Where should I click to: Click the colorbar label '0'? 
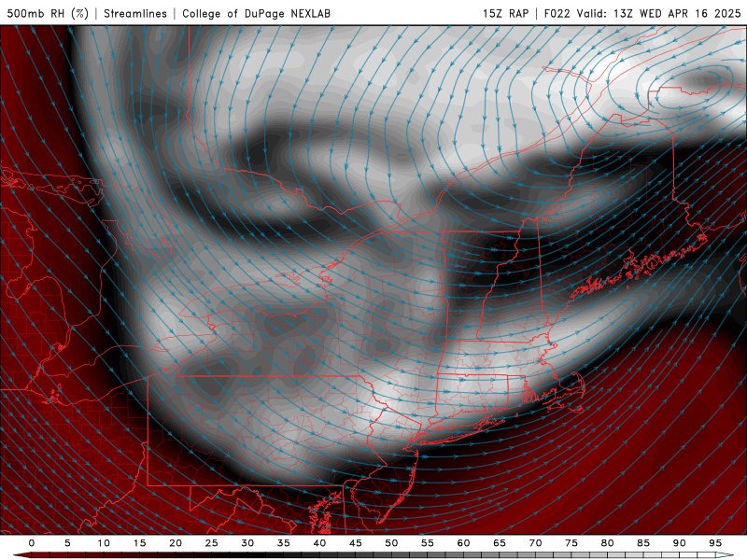[32, 543]
